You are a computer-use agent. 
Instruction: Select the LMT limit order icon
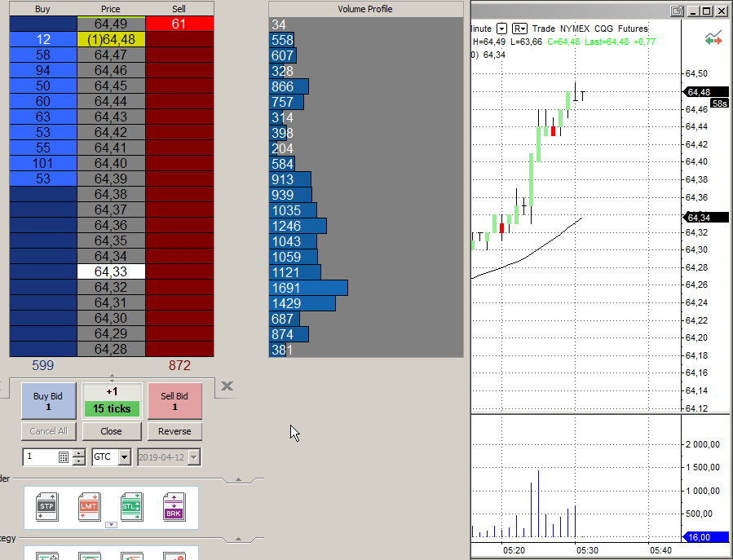coord(90,507)
